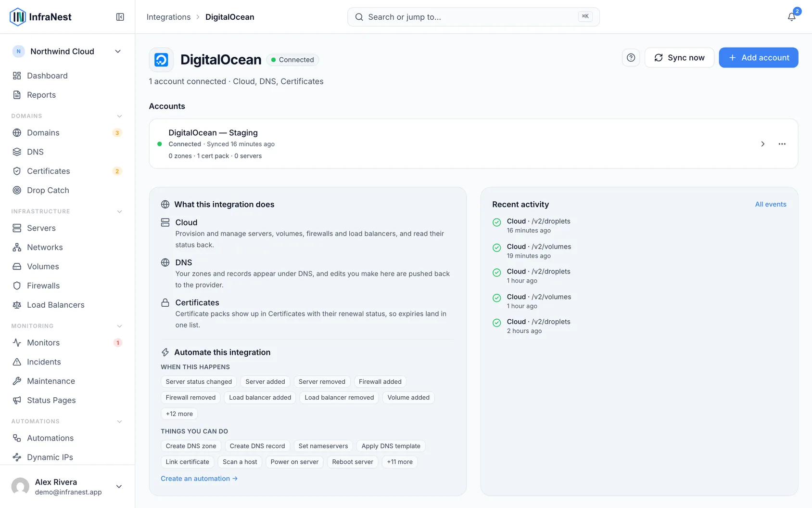812x508 pixels.
Task: Follow the Create an automation link
Action: click(x=199, y=479)
